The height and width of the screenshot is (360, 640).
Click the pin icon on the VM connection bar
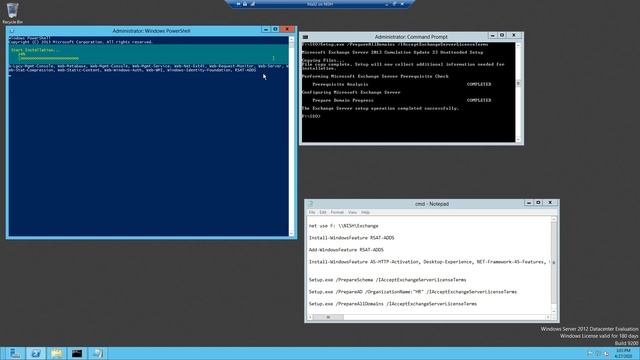click(238, 4)
